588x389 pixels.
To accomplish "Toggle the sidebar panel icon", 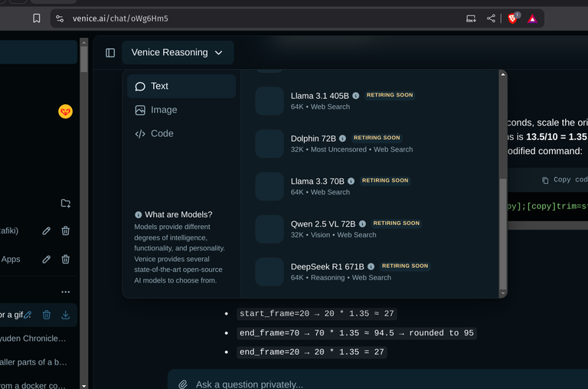I will [x=110, y=53].
